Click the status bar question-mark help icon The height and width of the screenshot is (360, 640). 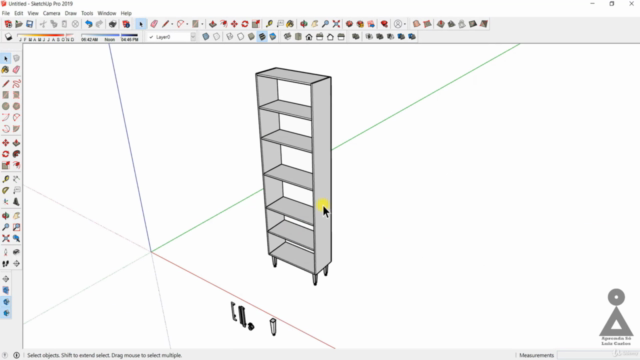(x=5, y=355)
